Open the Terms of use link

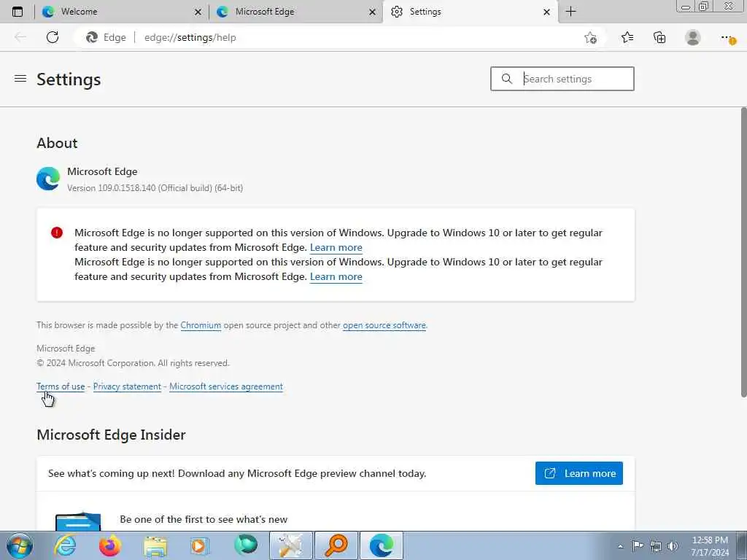click(x=61, y=386)
